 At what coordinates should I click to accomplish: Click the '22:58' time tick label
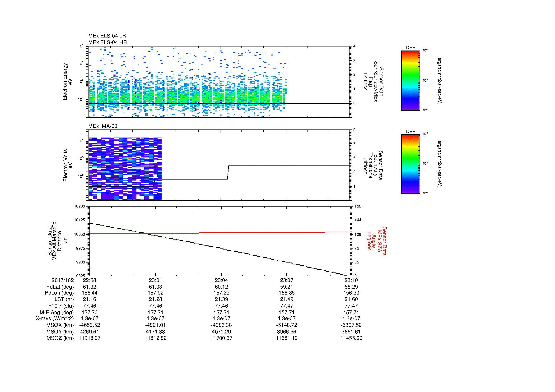(89, 280)
